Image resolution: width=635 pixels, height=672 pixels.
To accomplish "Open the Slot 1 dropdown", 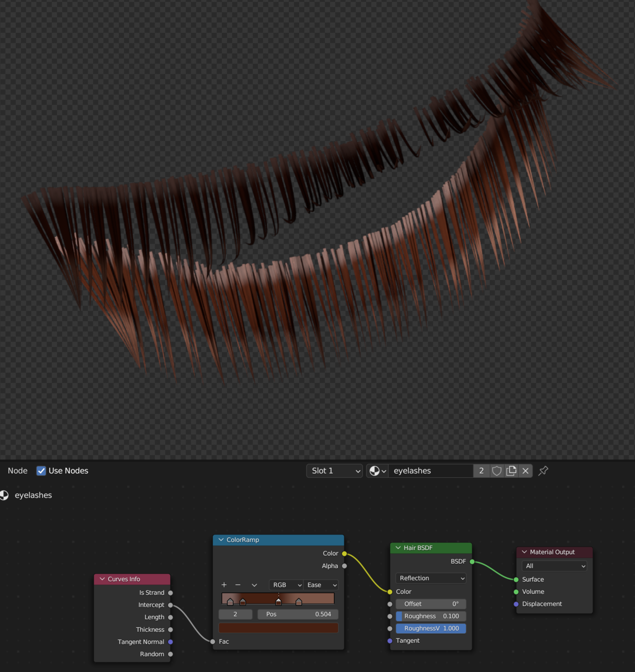I will click(335, 471).
